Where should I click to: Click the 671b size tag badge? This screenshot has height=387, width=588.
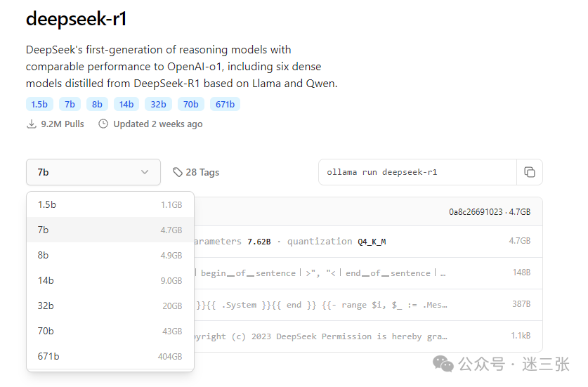click(x=225, y=105)
